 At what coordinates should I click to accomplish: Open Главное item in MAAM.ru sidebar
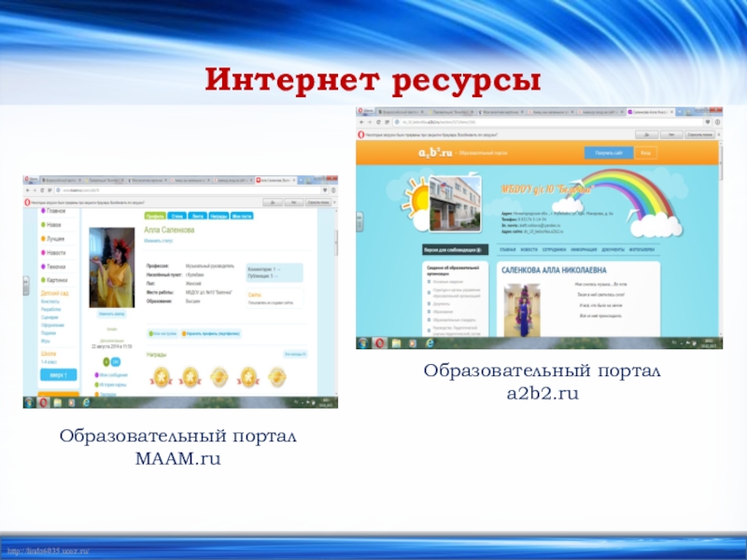[53, 211]
